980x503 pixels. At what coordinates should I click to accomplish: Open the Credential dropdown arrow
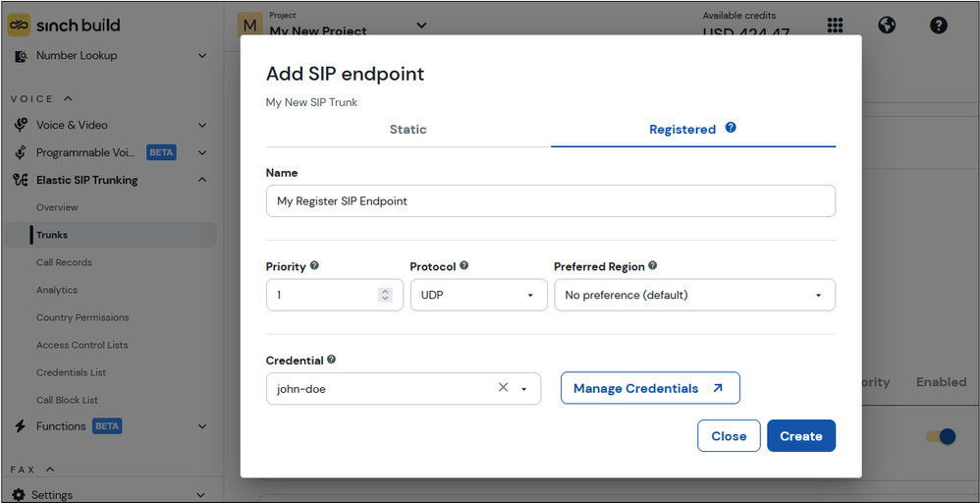(x=523, y=389)
